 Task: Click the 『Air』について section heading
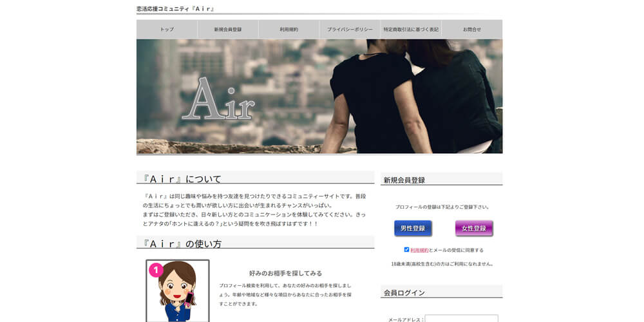click(x=182, y=178)
